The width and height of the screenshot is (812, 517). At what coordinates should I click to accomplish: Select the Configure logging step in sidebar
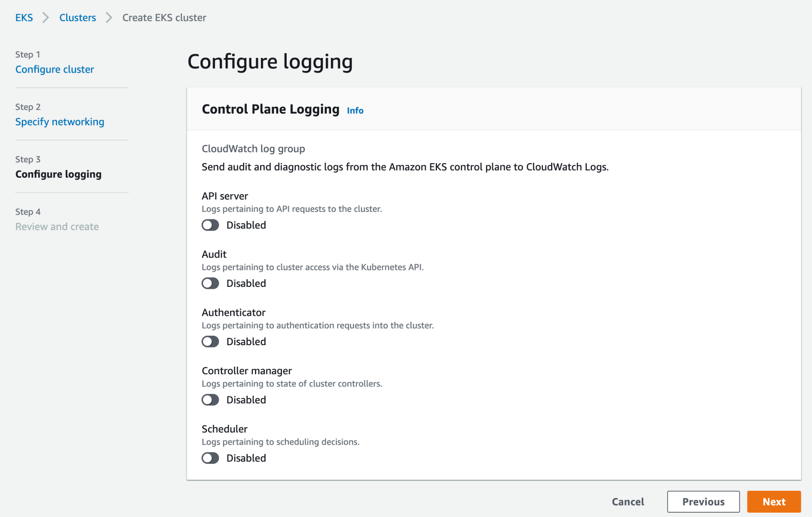pos(58,174)
